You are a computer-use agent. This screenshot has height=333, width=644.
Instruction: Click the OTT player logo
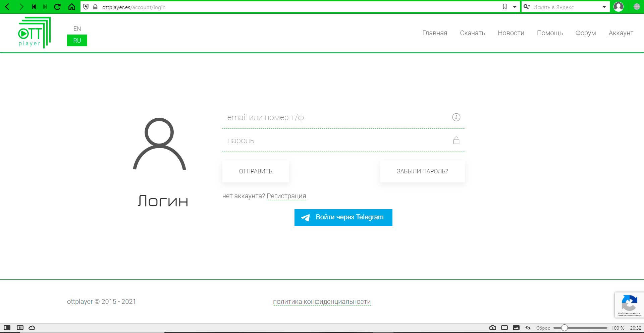click(x=34, y=33)
